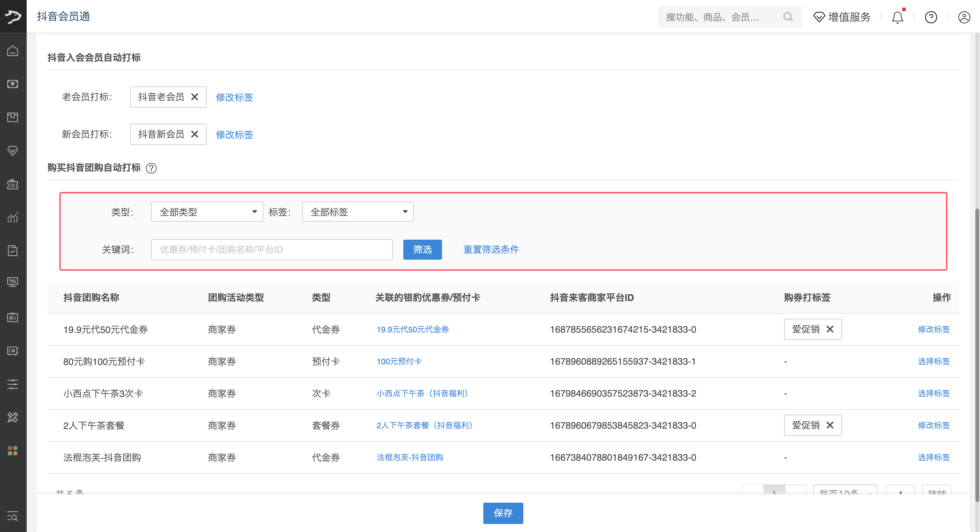Click the 筛选 button

point(422,250)
